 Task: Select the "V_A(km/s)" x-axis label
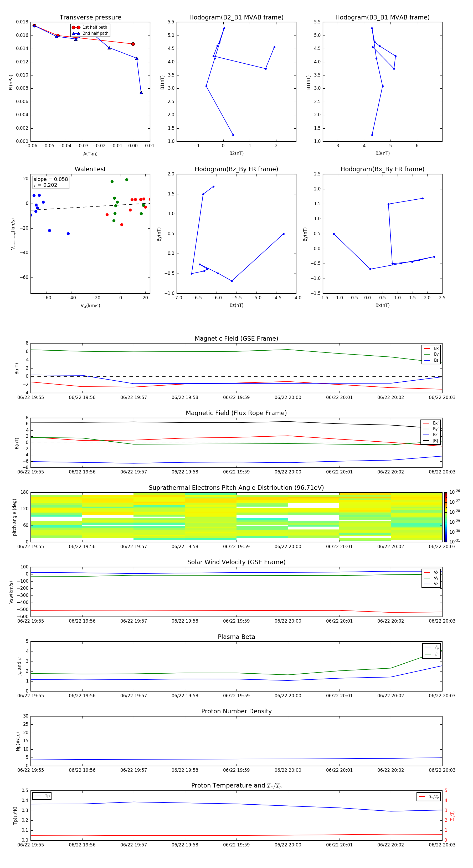pos(90,306)
